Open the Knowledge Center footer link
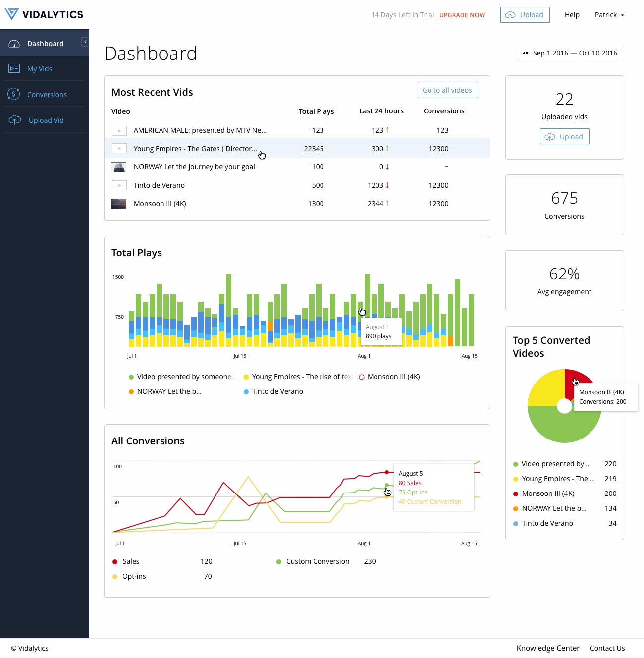The image size is (644, 658). click(x=547, y=648)
